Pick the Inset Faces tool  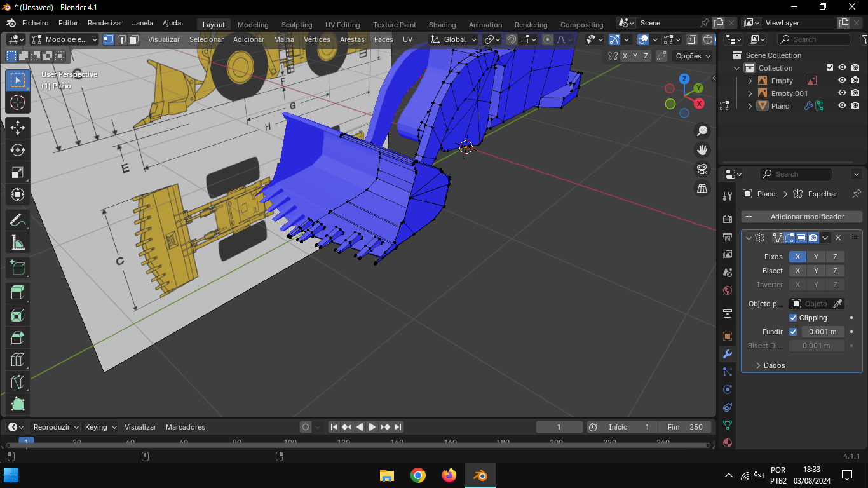point(18,315)
